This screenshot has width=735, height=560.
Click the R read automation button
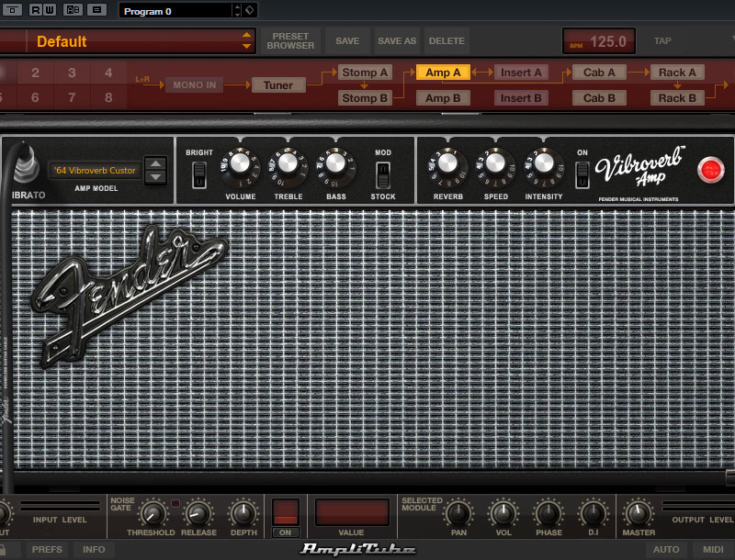tap(36, 9)
